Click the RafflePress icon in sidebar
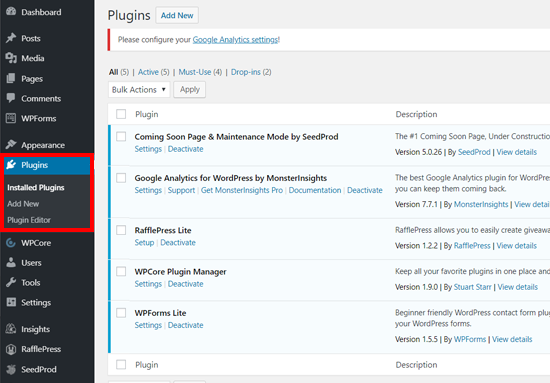This screenshot has width=550, height=383. pyautogui.click(x=11, y=349)
